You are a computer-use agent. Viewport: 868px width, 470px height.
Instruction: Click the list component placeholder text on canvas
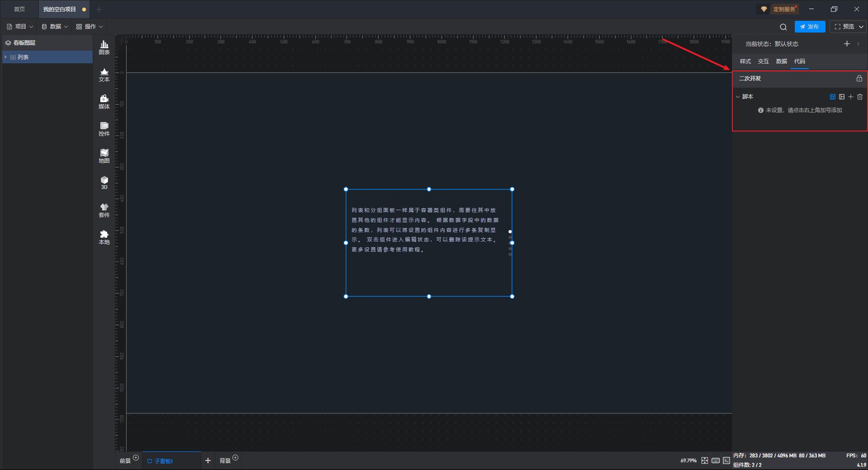point(425,230)
